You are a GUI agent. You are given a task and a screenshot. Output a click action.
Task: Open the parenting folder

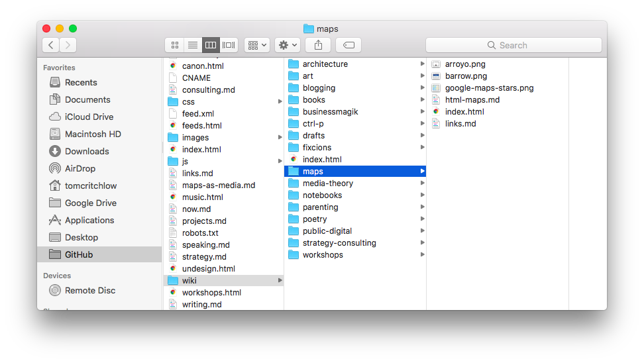(x=355, y=207)
